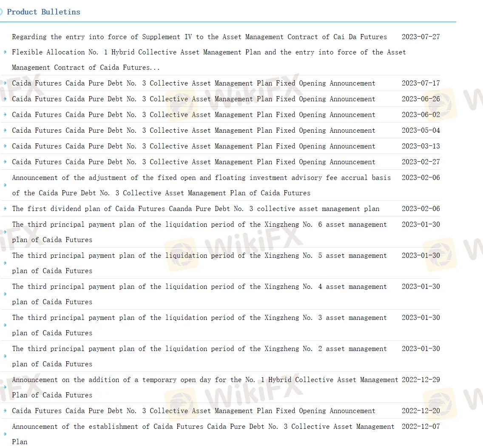Click the date 2023-05-04

point(421,131)
